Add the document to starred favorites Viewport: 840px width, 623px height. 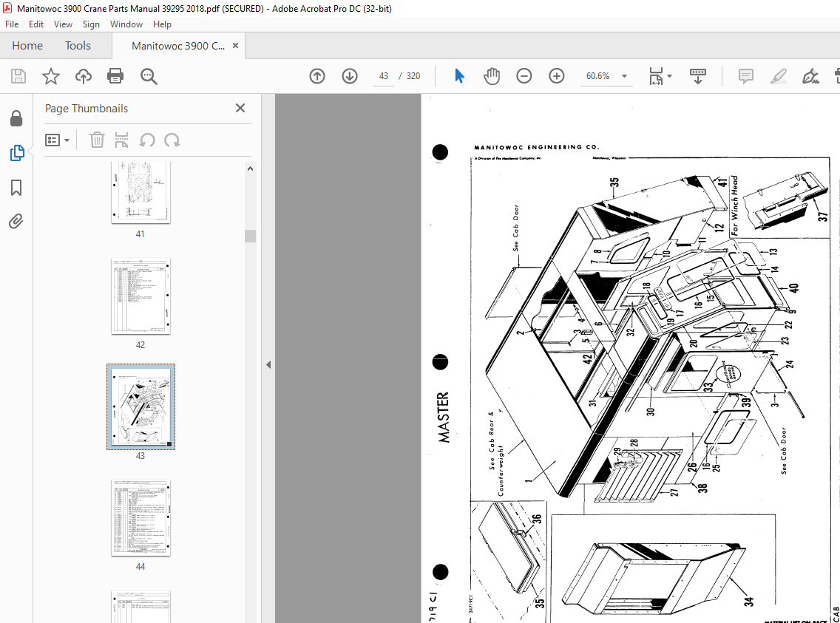[51, 76]
